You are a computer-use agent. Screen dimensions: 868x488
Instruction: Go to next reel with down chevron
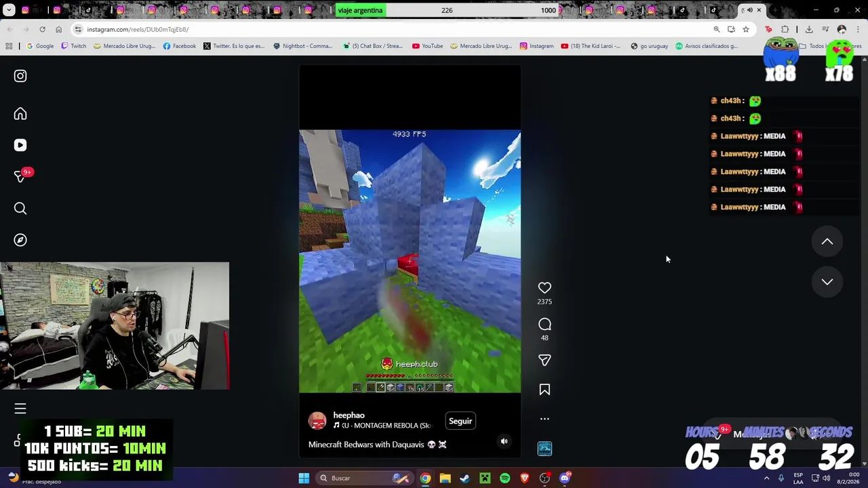click(827, 282)
